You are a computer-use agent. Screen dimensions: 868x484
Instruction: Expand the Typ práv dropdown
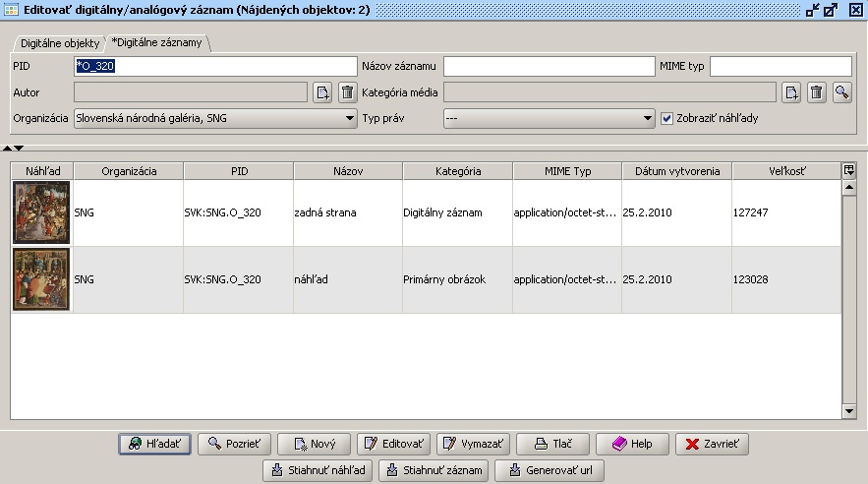click(648, 118)
